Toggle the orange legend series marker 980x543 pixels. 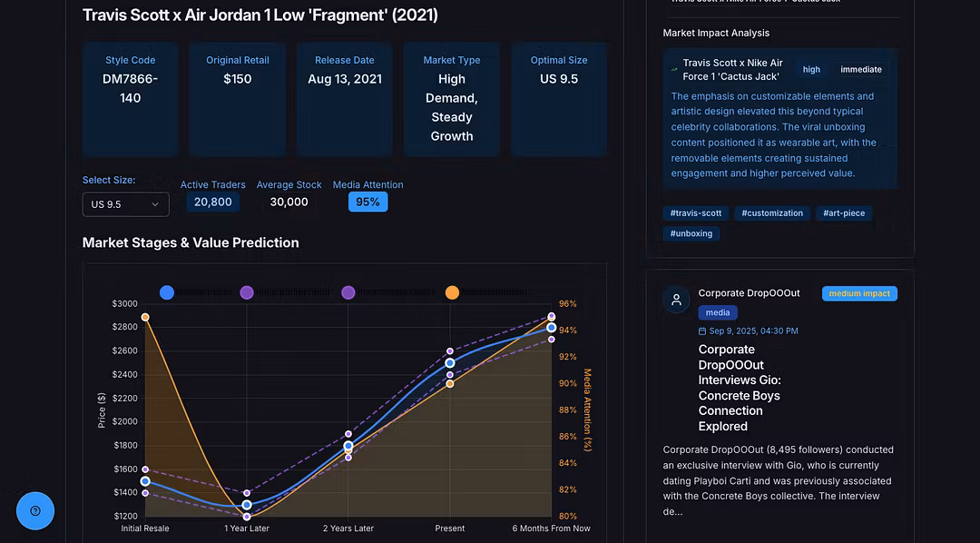point(452,292)
